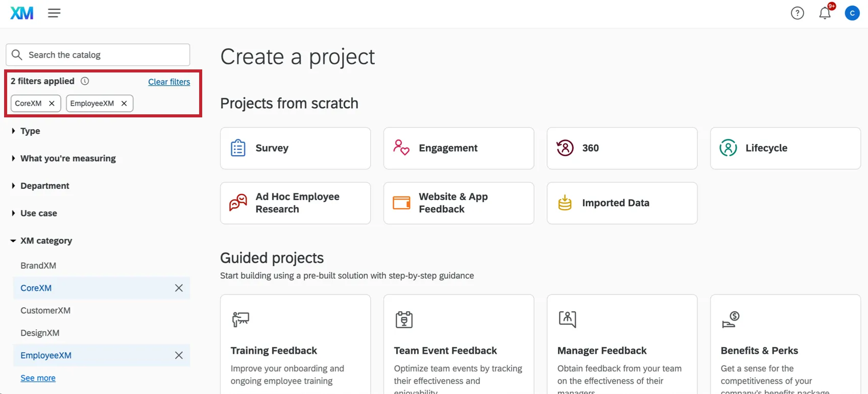868x394 pixels.
Task: Click the Clear filters link
Action: pyautogui.click(x=169, y=82)
